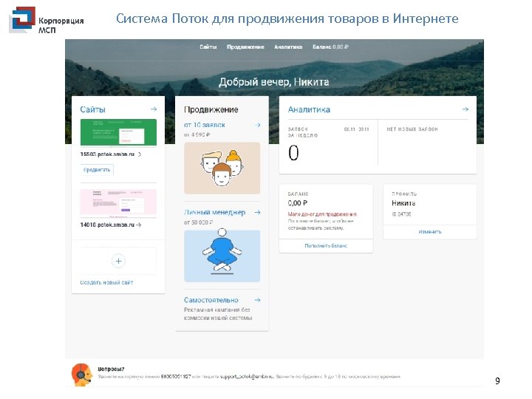The width and height of the screenshot is (532, 399).
Task: Open the pink site preview thumbnail
Action: pyautogui.click(x=118, y=203)
